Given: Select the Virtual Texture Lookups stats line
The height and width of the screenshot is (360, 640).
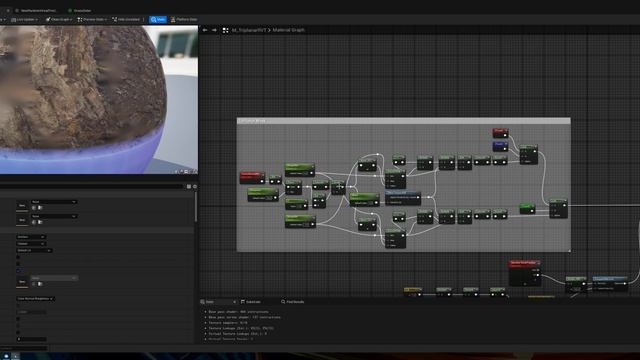Looking at the screenshot, I should [x=238, y=333].
